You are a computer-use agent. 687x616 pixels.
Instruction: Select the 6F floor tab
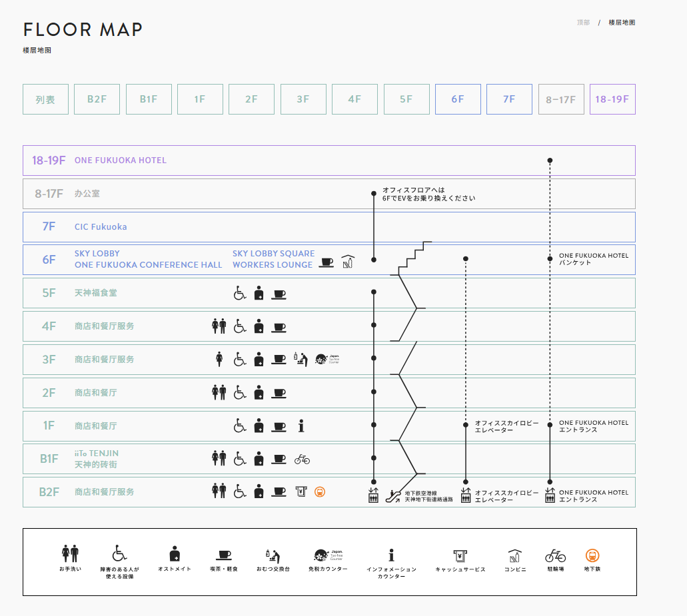[457, 99]
